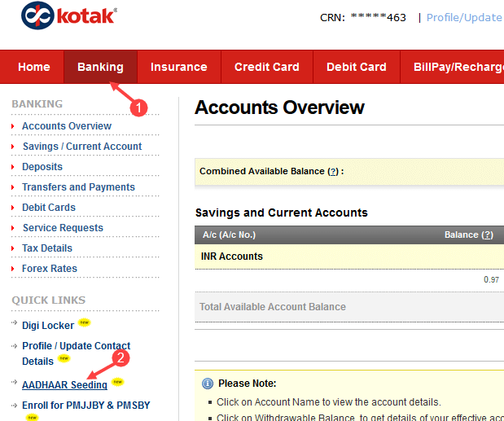Open Savings / Current Account menu
The width and height of the screenshot is (504, 421).
82,147
